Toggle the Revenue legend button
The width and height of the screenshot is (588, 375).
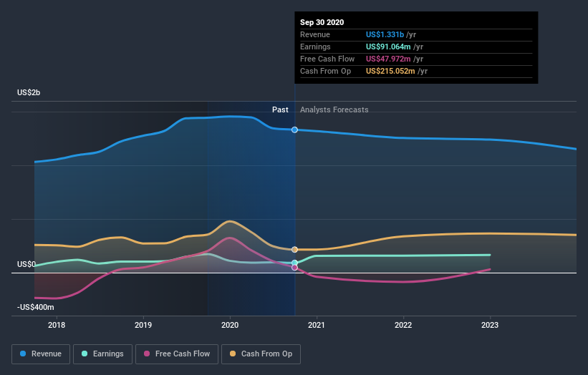(x=41, y=354)
